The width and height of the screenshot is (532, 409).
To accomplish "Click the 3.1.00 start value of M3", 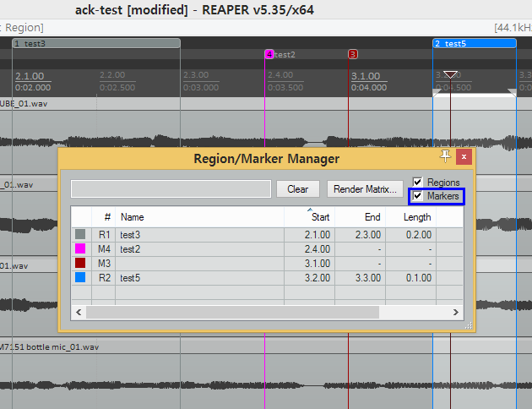I will tap(318, 264).
